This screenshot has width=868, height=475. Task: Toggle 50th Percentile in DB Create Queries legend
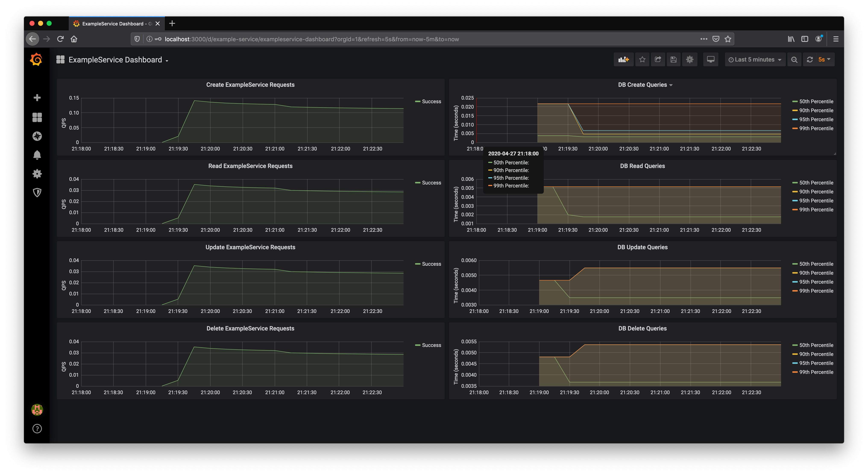pyautogui.click(x=816, y=102)
